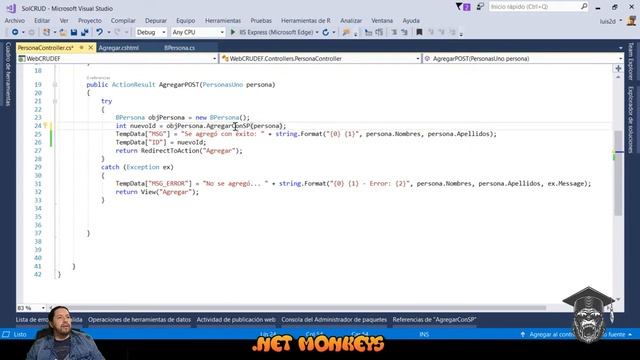Click the lightbulb quick actions icon on line 24

[x=46, y=126]
